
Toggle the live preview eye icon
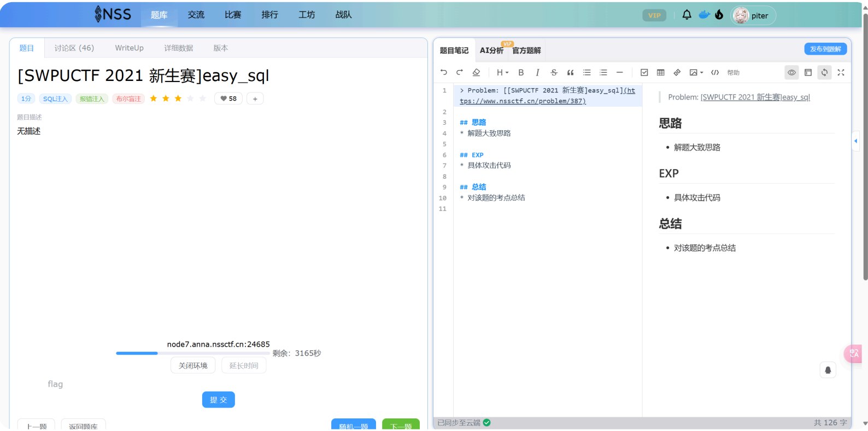[x=791, y=72]
